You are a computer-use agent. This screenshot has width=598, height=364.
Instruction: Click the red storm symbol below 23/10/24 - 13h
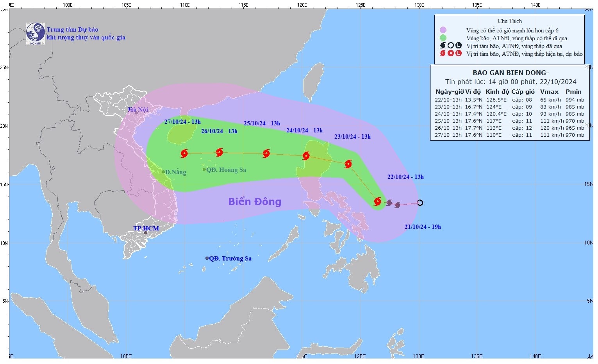click(348, 164)
